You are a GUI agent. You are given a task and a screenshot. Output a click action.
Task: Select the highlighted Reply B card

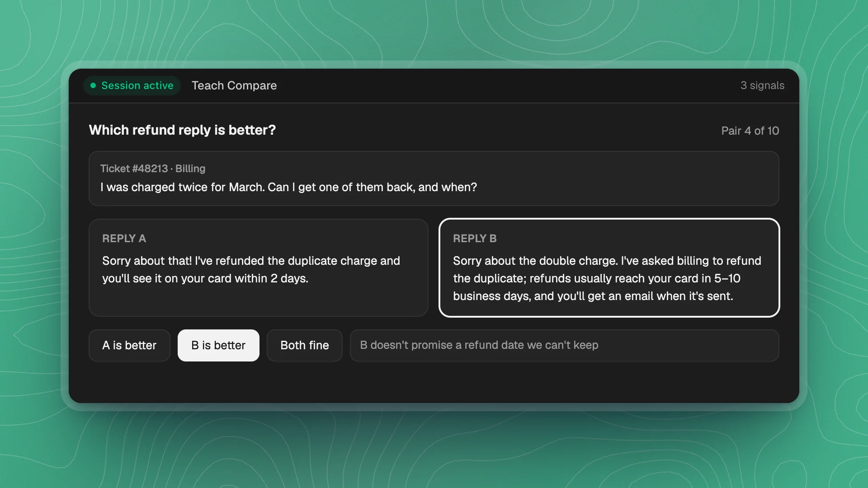click(x=609, y=268)
